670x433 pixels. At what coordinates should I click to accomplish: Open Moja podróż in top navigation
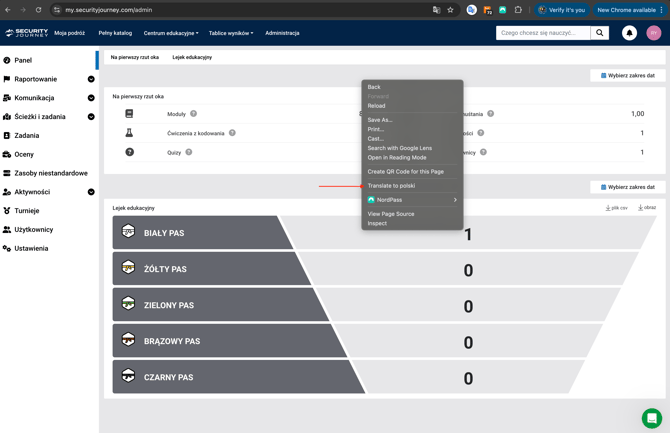(x=70, y=33)
